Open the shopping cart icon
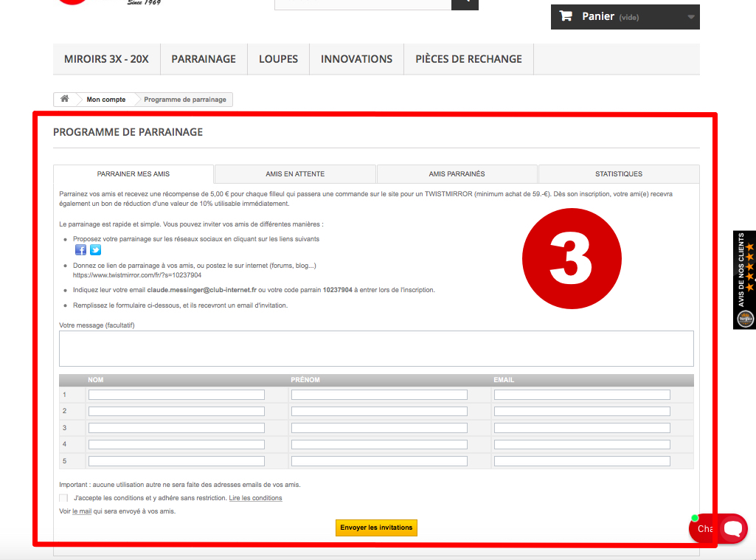The image size is (756, 560). click(566, 16)
